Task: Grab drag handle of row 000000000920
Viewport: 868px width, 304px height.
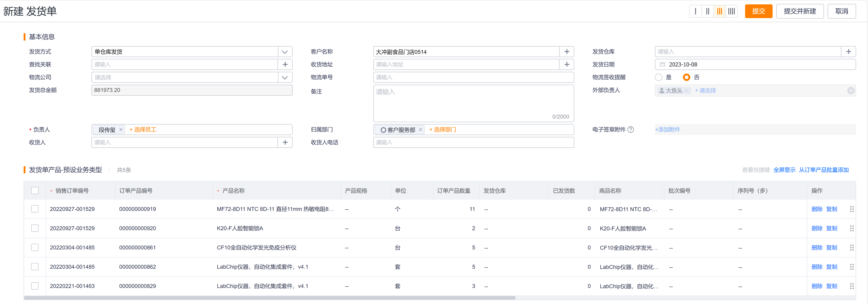Action: (x=852, y=228)
